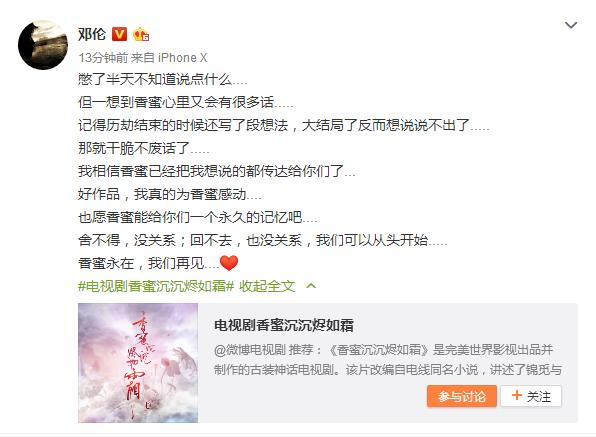Click the 参与讨论 orange button
Viewport: 596px width, 437px height.
point(461,396)
